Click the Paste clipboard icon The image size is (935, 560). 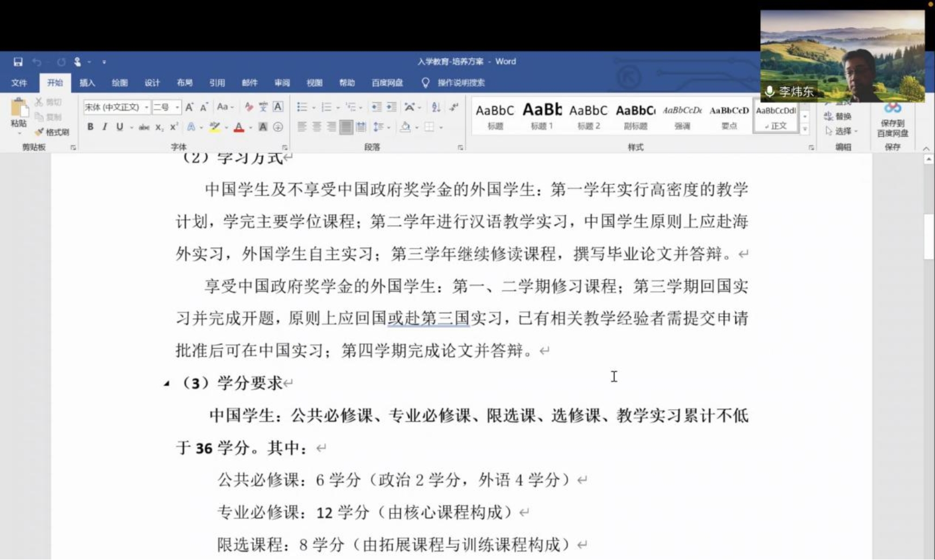click(x=18, y=113)
